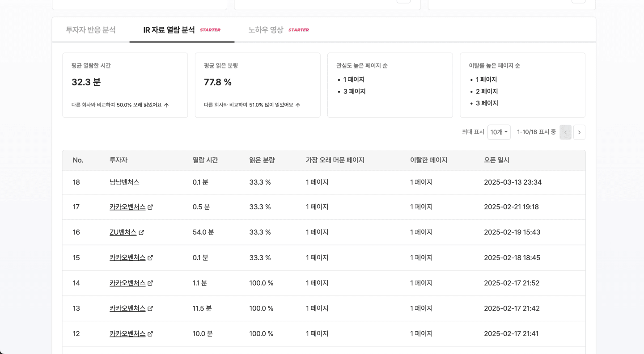Click the 냠냠벤처스 investor name
The image size is (644, 354).
pyautogui.click(x=124, y=182)
